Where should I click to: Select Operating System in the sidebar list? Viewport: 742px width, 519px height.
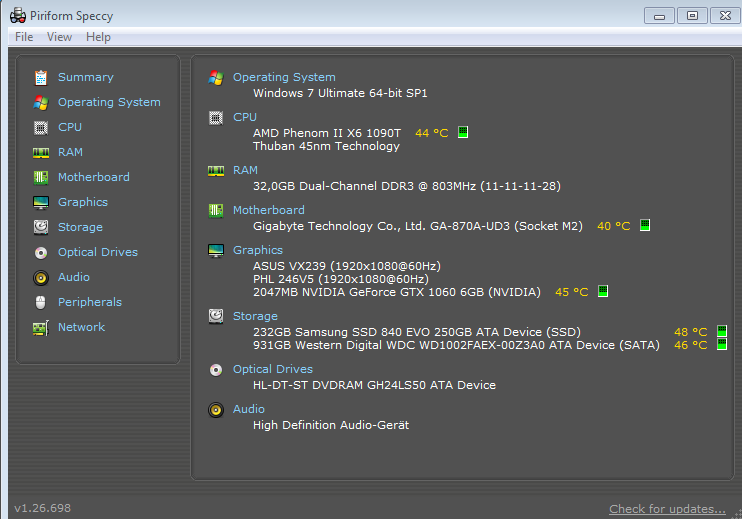coord(108,102)
